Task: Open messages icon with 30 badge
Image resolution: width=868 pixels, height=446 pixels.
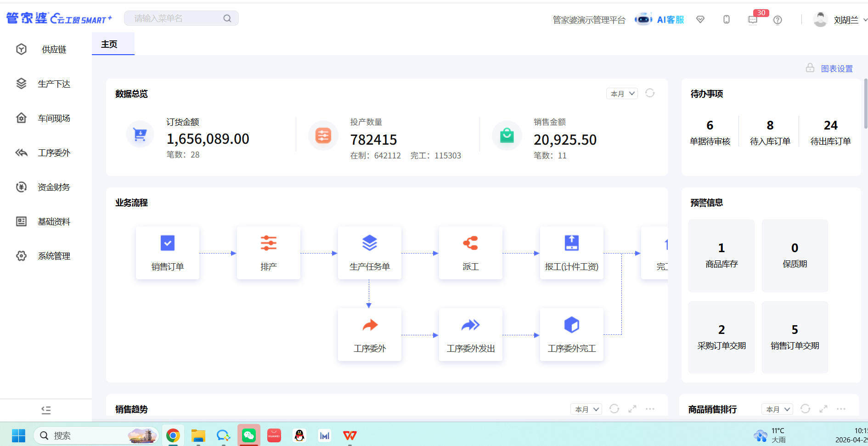Action: [x=753, y=20]
